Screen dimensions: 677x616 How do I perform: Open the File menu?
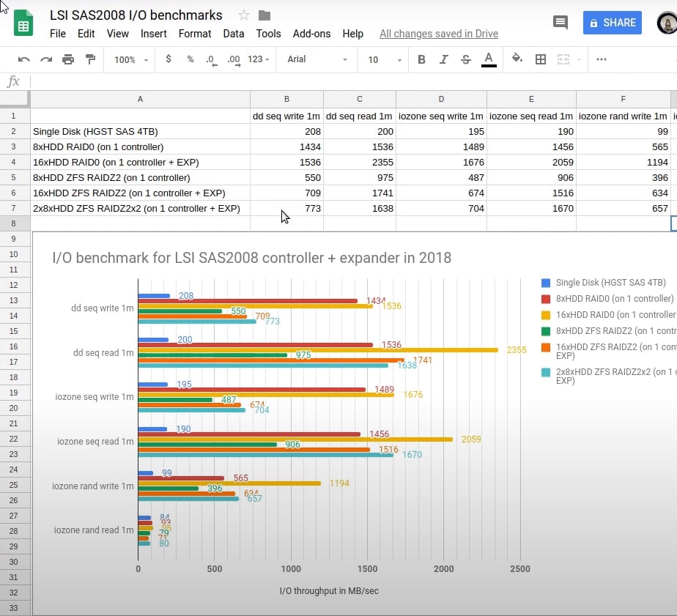click(x=57, y=34)
